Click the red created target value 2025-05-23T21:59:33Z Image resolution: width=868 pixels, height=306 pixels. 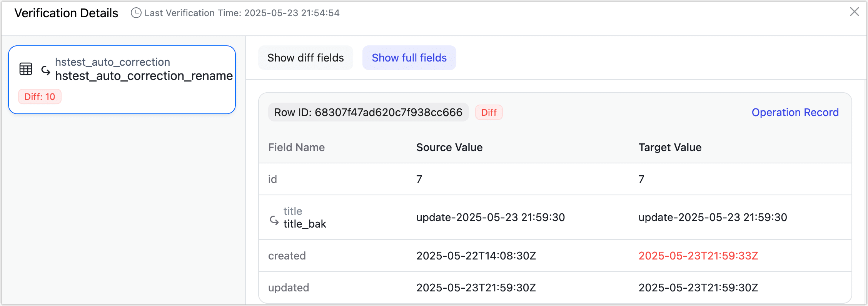pyautogui.click(x=698, y=256)
